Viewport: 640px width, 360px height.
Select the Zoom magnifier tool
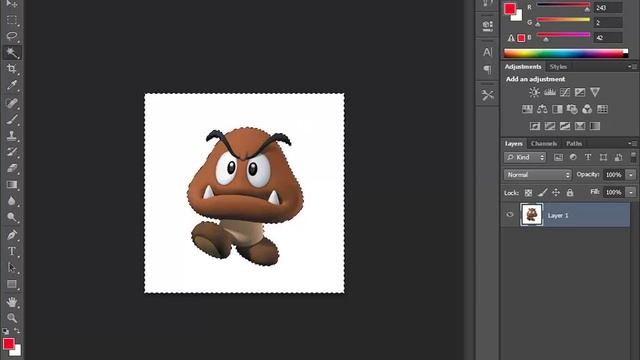(x=11, y=318)
